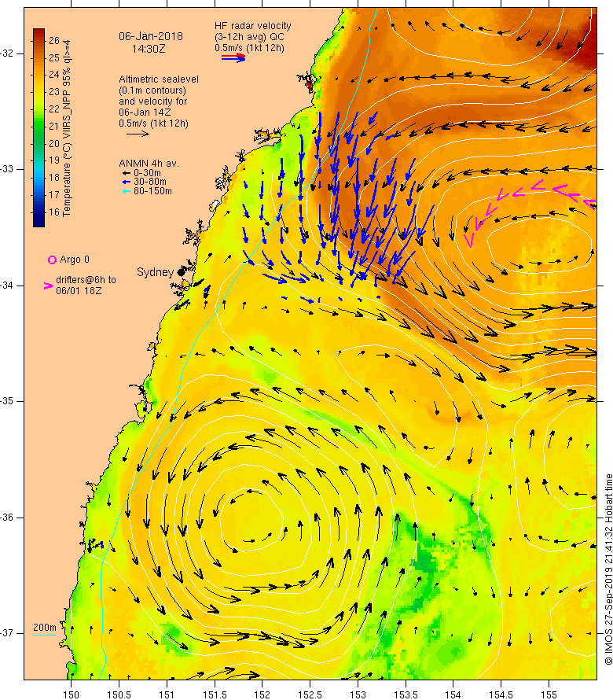Click the 0.5m/s (1kt 12h) radar scale text
The image size is (613, 700).
coord(249,48)
